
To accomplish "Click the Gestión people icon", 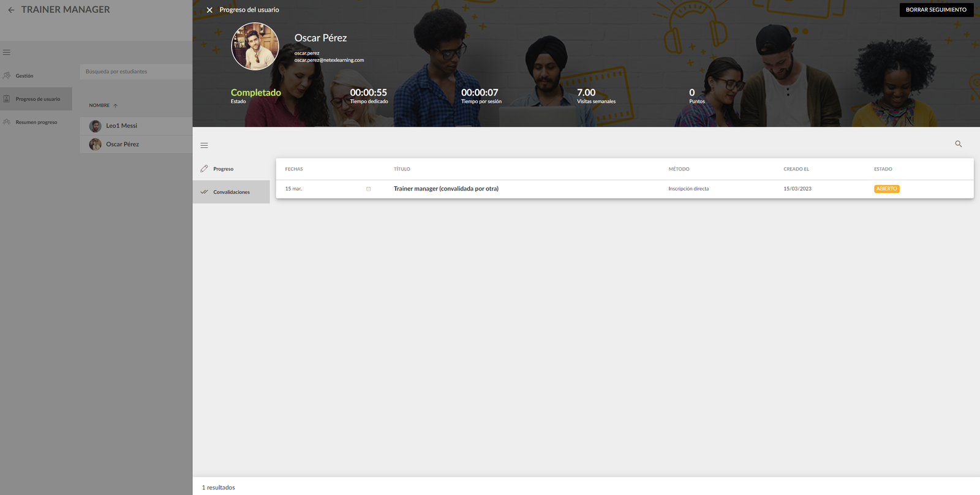I will 7,75.
